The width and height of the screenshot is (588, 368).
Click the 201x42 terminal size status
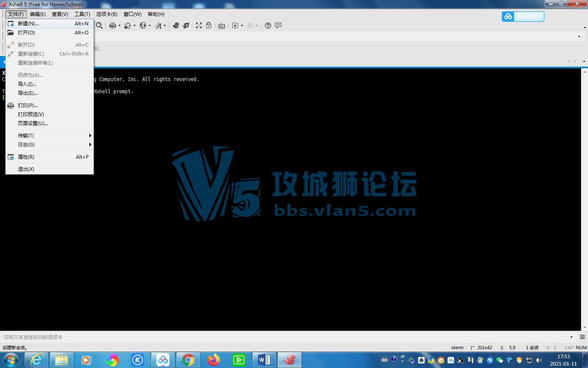482,348
